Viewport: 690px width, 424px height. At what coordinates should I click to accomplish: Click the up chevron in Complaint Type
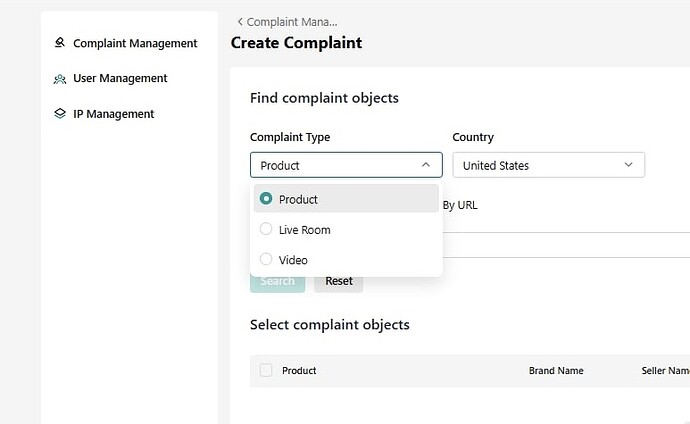tap(426, 164)
